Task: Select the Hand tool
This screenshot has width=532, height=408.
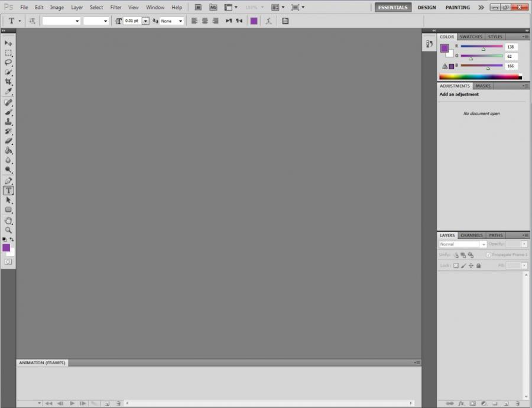Action: (8, 221)
